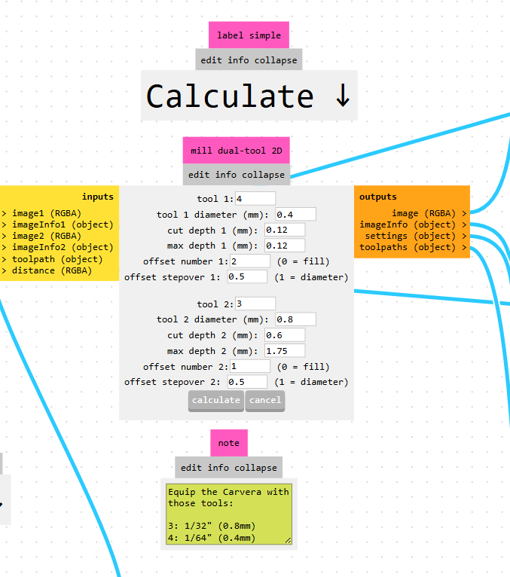Click the offset stepover 2 field

tap(247, 382)
